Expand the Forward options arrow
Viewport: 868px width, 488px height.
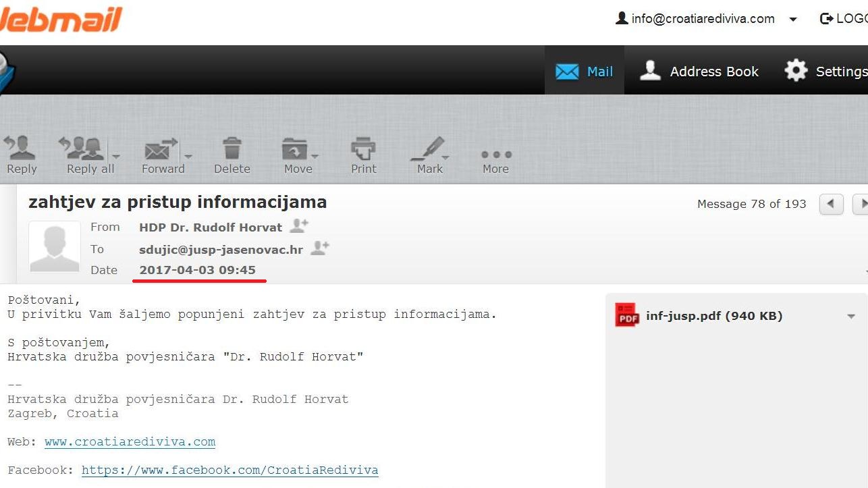[x=188, y=156]
